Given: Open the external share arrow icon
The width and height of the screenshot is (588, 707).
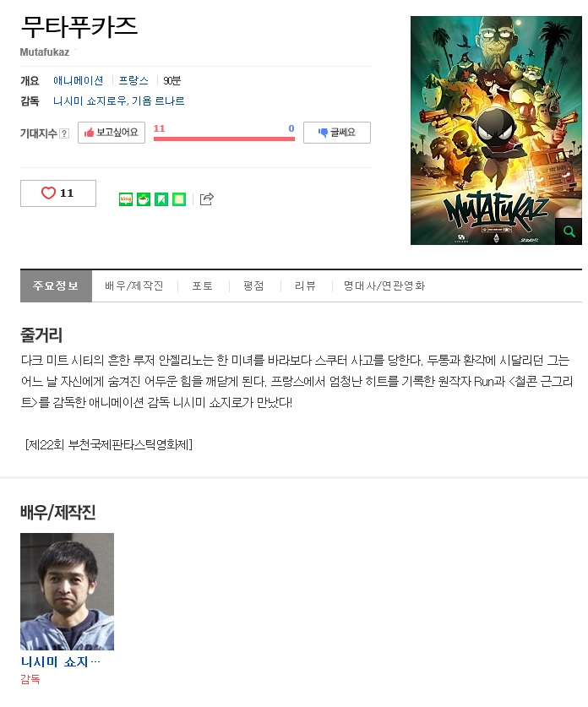Looking at the screenshot, I should pyautogui.click(x=206, y=199).
